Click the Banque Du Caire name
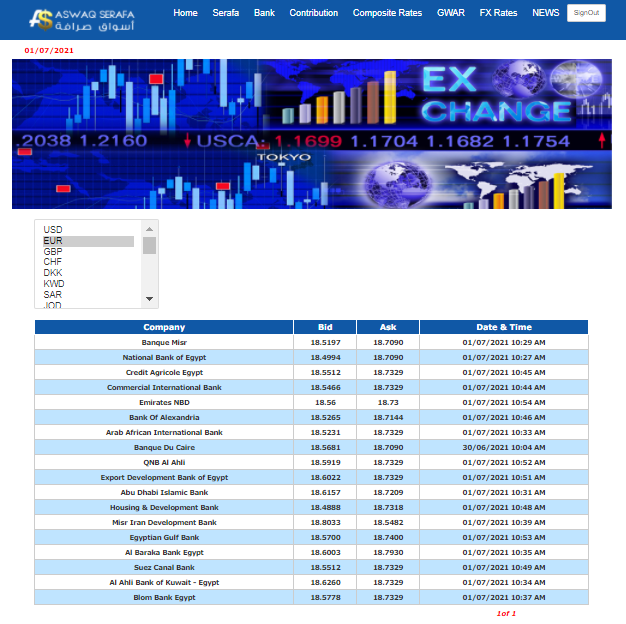 pos(164,448)
